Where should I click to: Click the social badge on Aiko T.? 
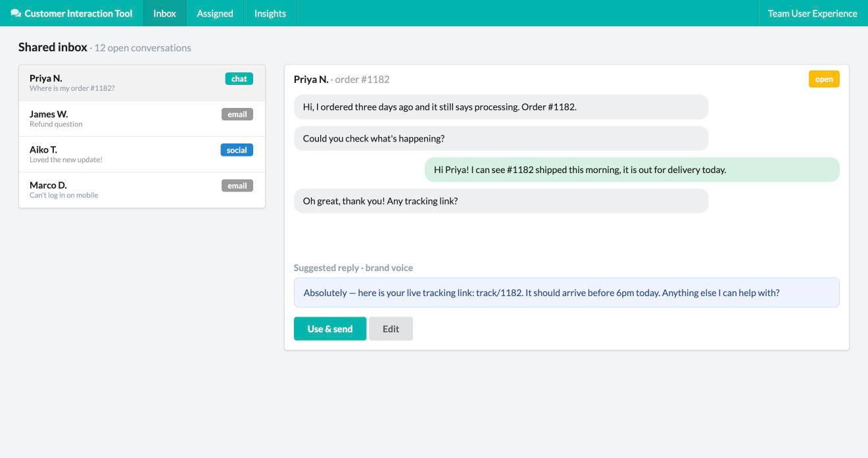(x=237, y=150)
